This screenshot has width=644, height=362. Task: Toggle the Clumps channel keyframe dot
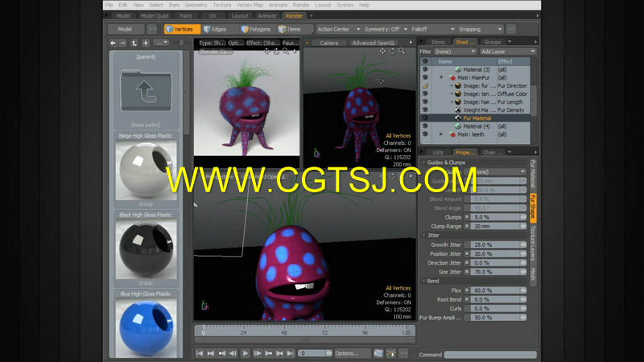tap(467, 217)
